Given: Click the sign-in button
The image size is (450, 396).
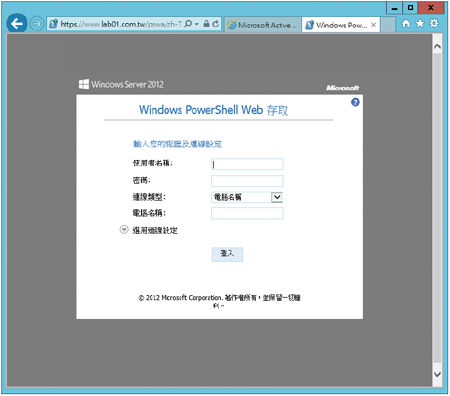Looking at the screenshot, I should coord(227,254).
